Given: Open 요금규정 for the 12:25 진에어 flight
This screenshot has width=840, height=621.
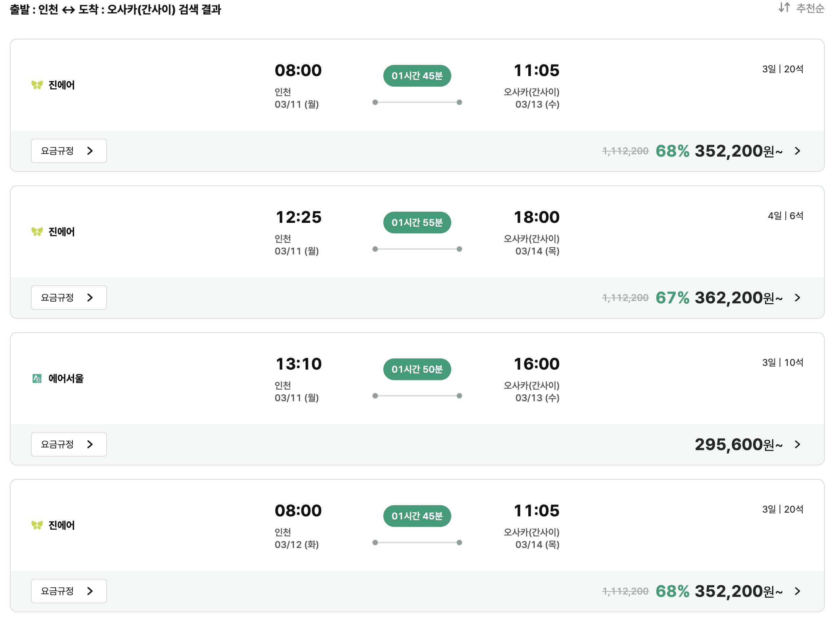Looking at the screenshot, I should click(69, 298).
